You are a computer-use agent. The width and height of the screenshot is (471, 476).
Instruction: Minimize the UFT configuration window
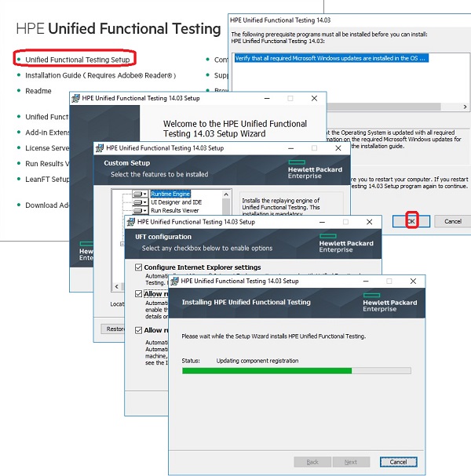[322, 222]
